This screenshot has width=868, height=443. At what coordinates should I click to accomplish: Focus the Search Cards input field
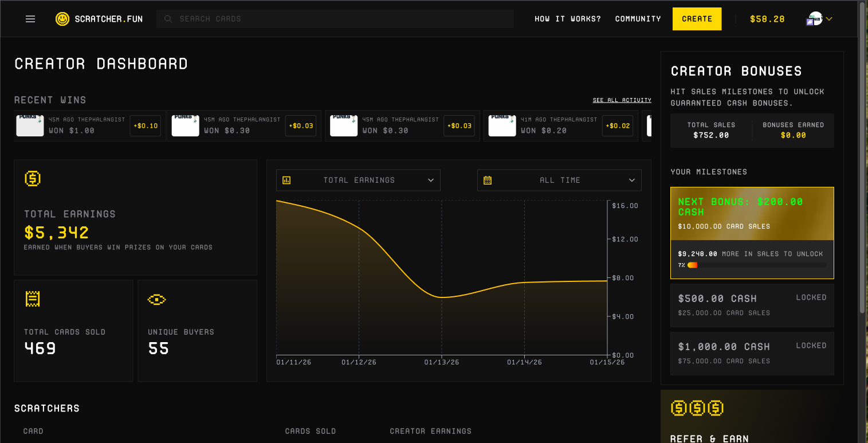point(344,19)
